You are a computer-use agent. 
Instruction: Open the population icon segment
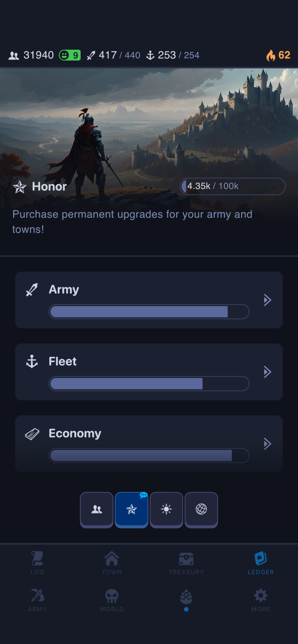click(97, 510)
